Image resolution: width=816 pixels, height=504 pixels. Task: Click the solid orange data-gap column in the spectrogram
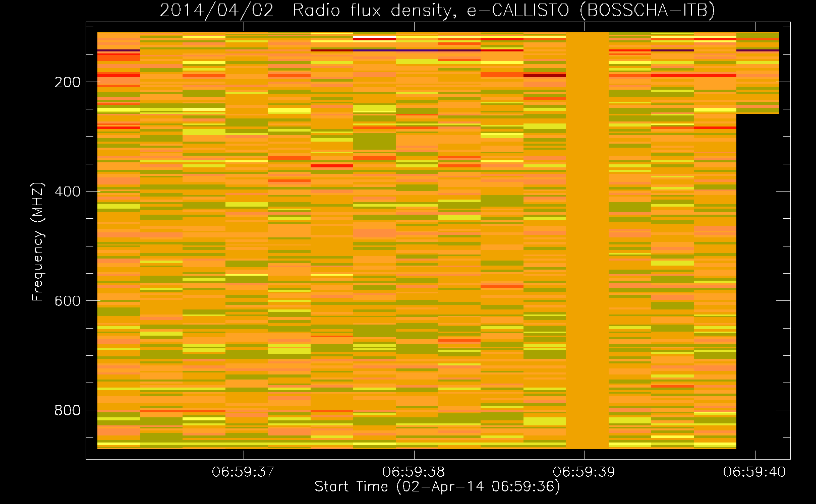(x=587, y=240)
